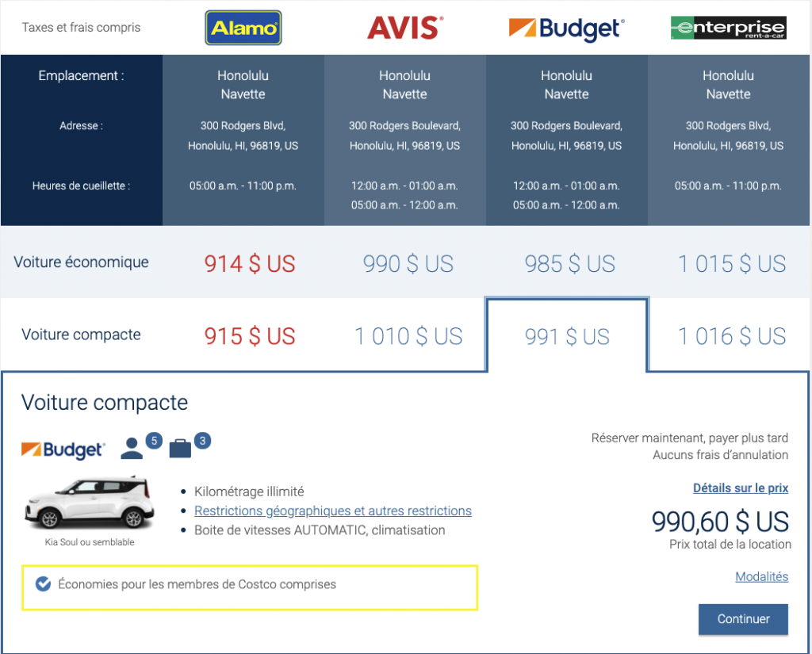Click the Budget logo inside the compact car panel

[63, 450]
